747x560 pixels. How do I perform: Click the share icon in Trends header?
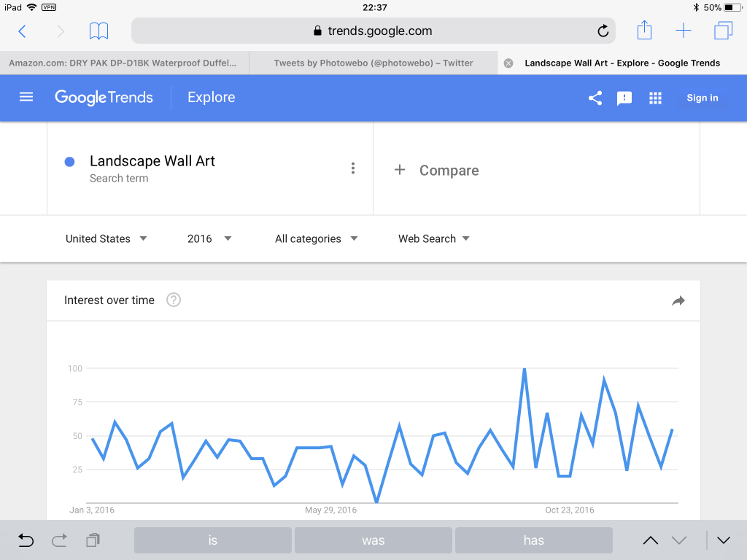[x=595, y=98]
